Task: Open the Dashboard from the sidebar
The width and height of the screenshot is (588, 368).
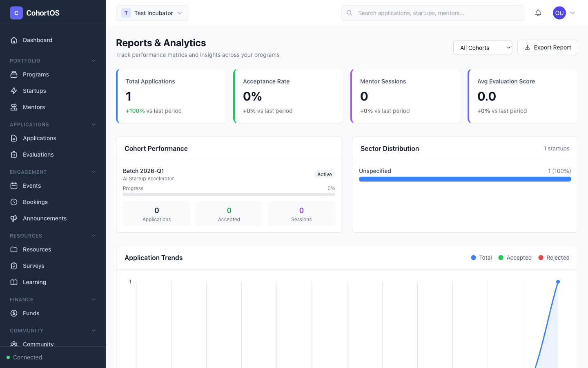Action: [x=38, y=40]
